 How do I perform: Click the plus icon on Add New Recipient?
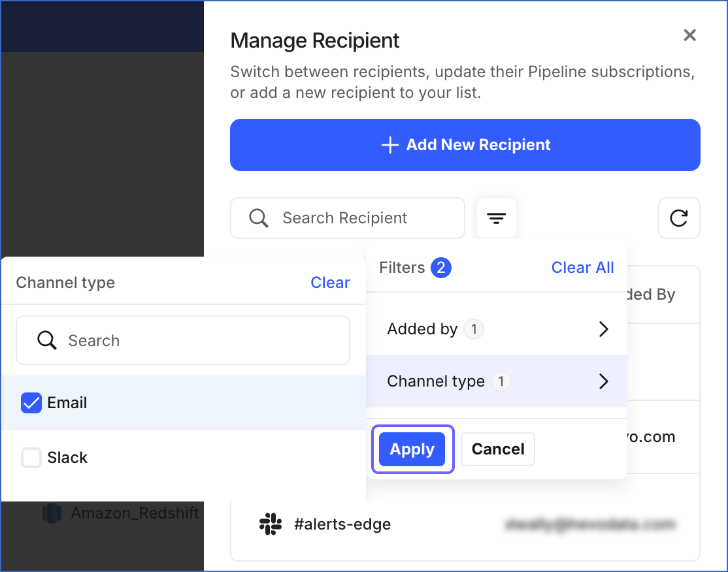389,144
